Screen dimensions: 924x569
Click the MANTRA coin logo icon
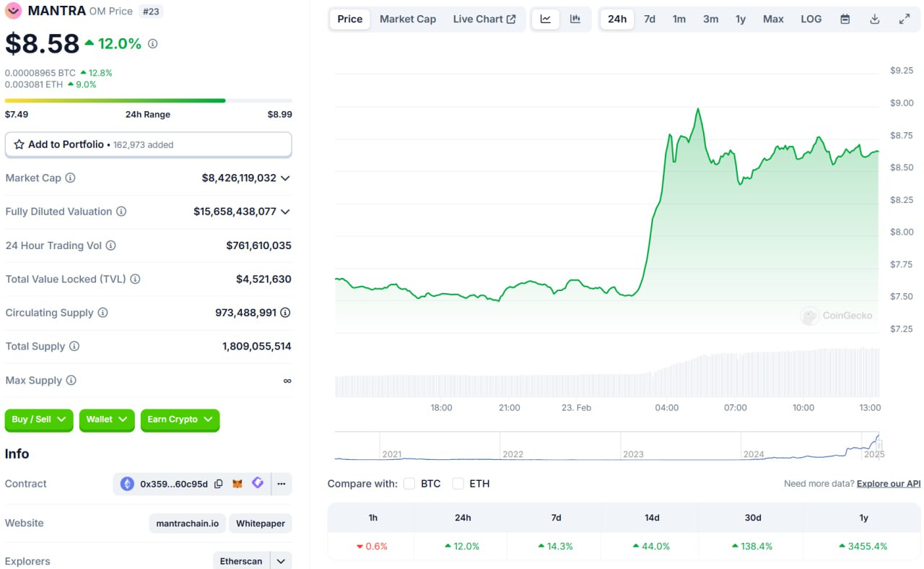point(13,11)
